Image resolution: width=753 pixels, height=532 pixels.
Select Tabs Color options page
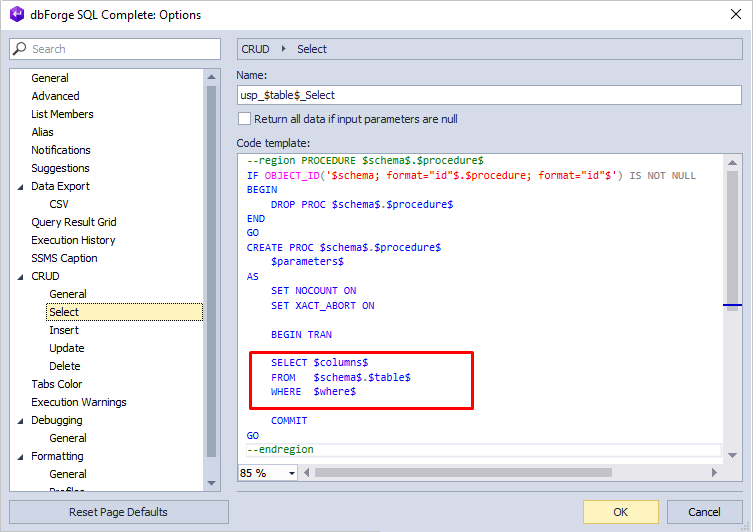(57, 384)
